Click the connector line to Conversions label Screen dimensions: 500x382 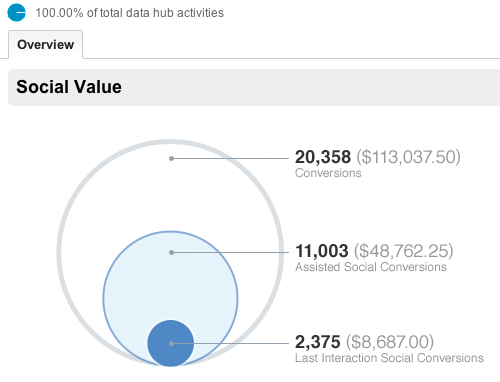pos(230,158)
